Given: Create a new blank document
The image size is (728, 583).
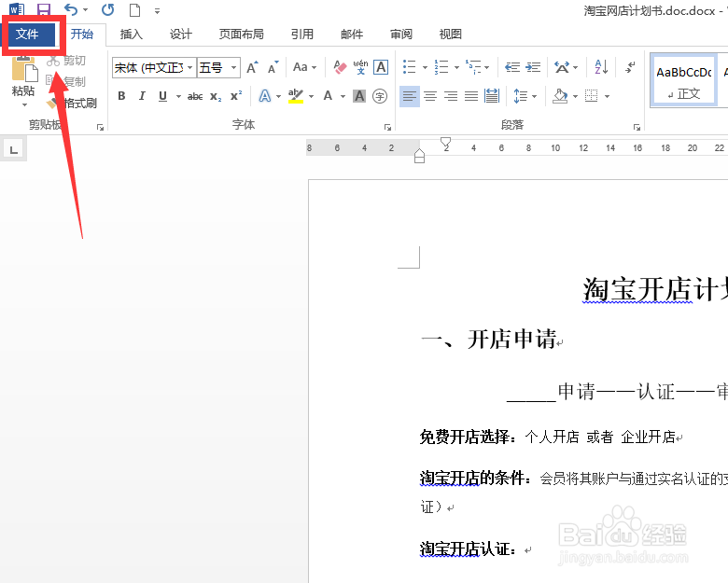Looking at the screenshot, I should pos(134,9).
